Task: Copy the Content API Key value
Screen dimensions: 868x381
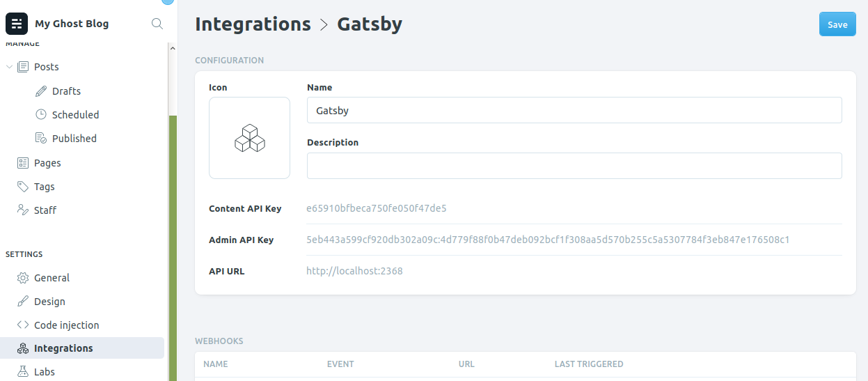Action: [377, 208]
